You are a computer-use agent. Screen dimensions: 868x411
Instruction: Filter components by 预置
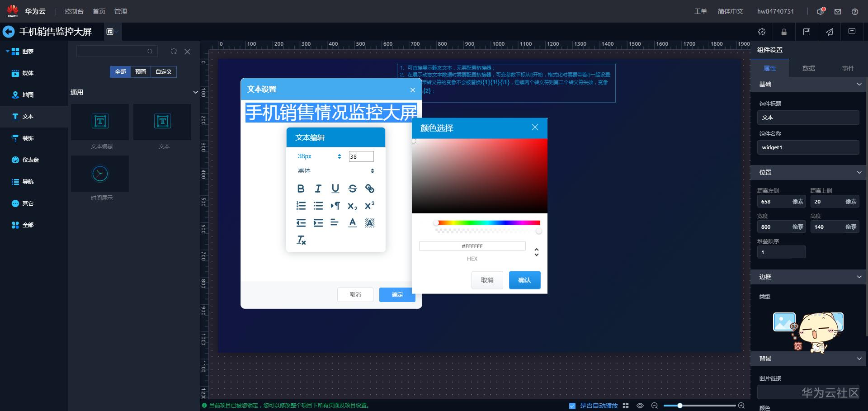tap(141, 72)
